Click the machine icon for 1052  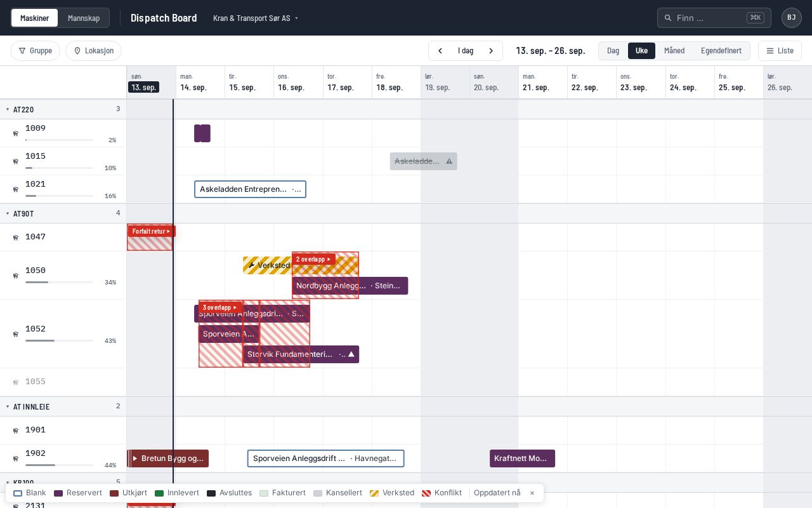pyautogui.click(x=16, y=334)
